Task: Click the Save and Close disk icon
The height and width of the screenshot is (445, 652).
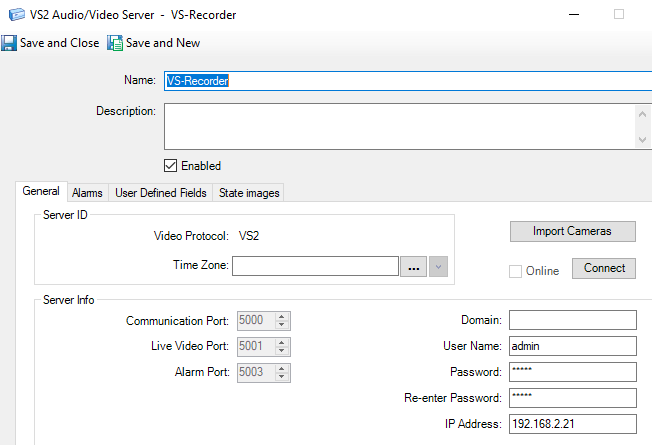Action: (x=9, y=43)
